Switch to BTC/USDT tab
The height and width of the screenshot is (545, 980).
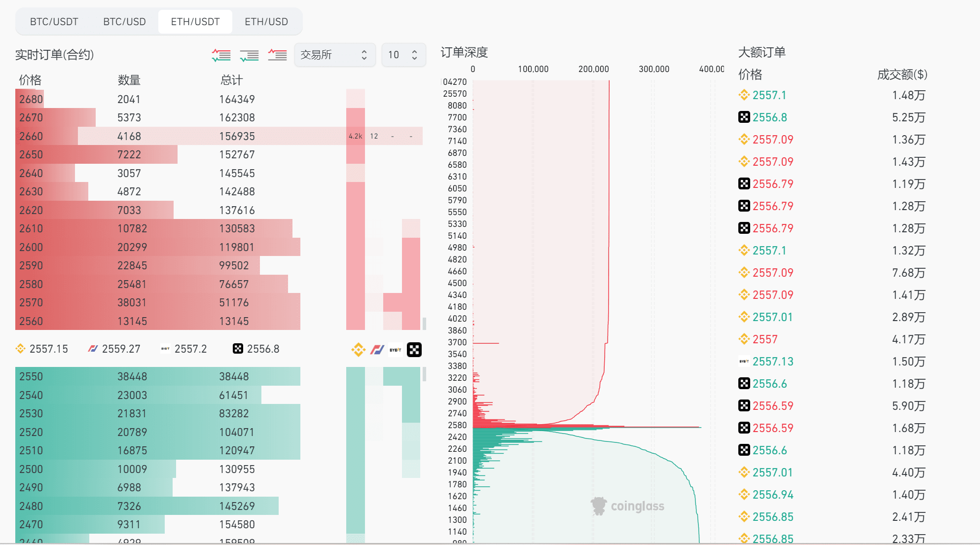54,22
